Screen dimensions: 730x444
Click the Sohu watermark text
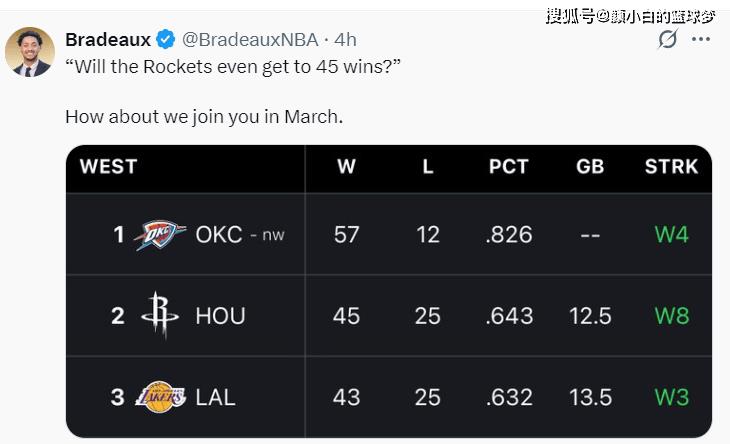point(630,17)
